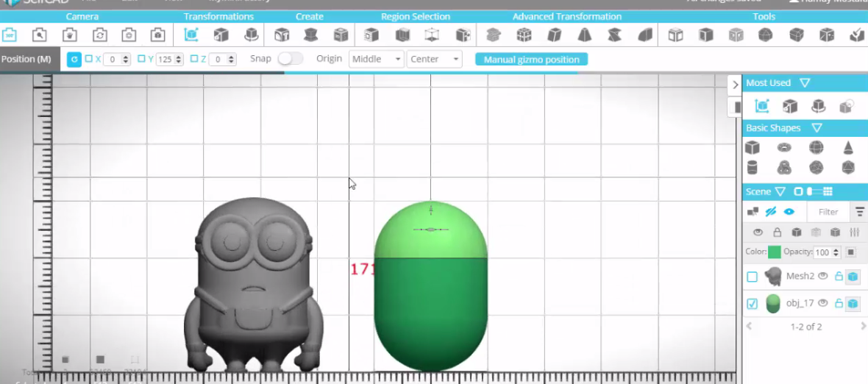
Task: Add a cube from Basic Shapes
Action: click(x=752, y=147)
